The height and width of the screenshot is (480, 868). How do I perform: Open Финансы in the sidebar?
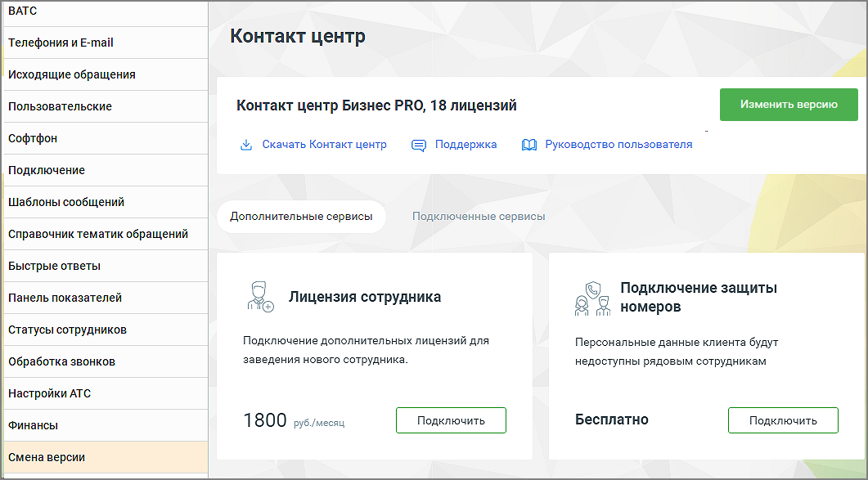(106, 426)
